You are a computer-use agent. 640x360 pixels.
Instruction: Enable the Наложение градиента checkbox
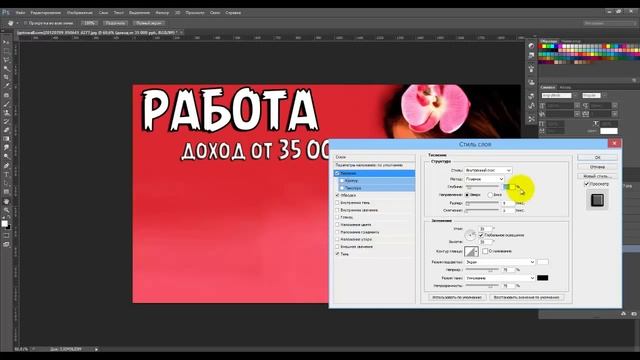coord(337,232)
